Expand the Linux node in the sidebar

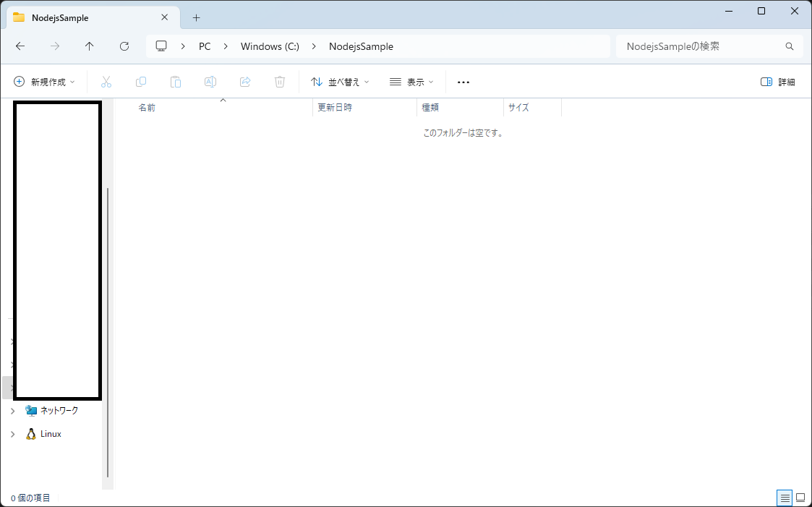[12, 433]
